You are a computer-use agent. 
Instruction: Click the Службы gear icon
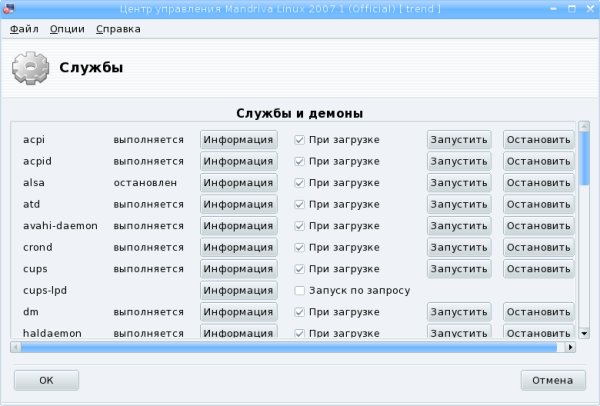point(31,68)
